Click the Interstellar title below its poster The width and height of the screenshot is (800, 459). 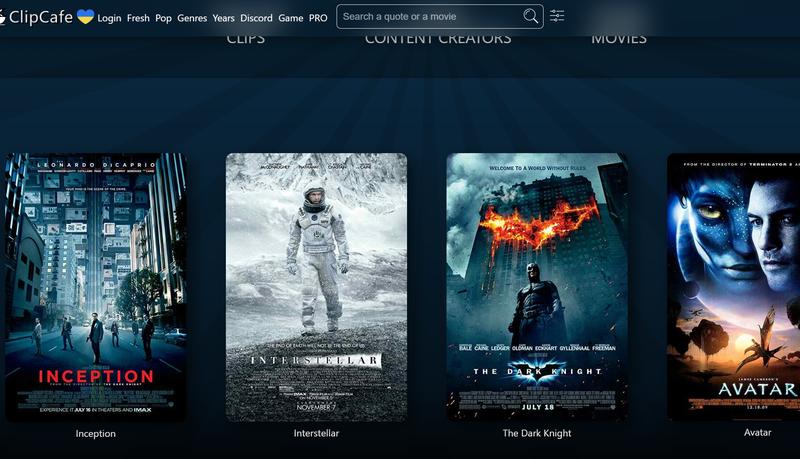pos(316,433)
